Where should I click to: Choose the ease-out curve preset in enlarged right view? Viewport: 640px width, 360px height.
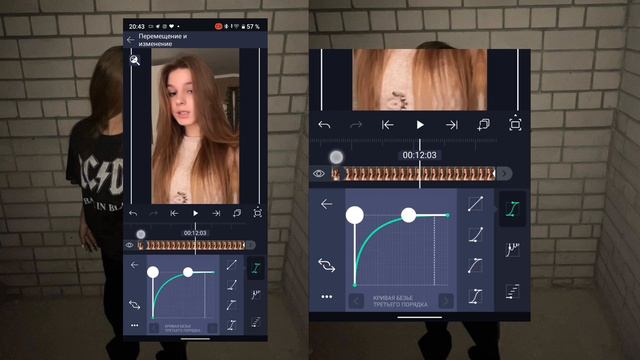click(x=476, y=265)
